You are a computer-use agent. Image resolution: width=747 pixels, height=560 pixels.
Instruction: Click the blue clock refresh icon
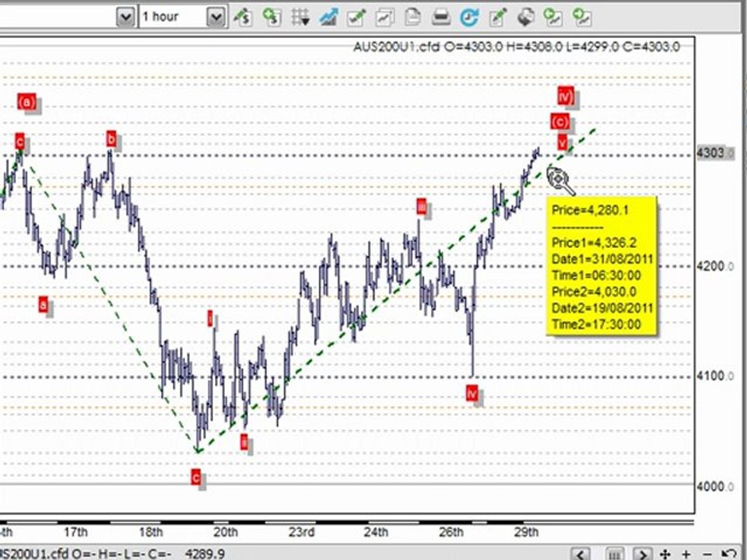469,18
